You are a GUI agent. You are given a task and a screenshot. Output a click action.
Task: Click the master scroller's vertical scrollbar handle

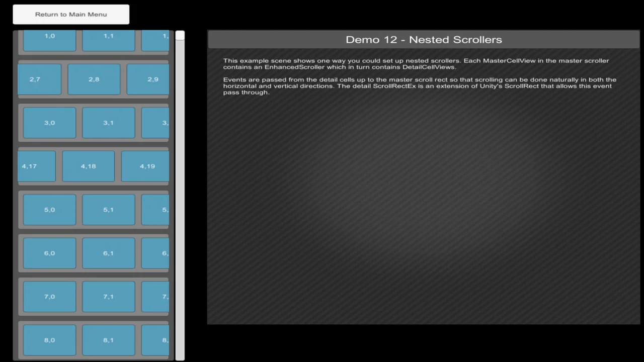pos(180,36)
